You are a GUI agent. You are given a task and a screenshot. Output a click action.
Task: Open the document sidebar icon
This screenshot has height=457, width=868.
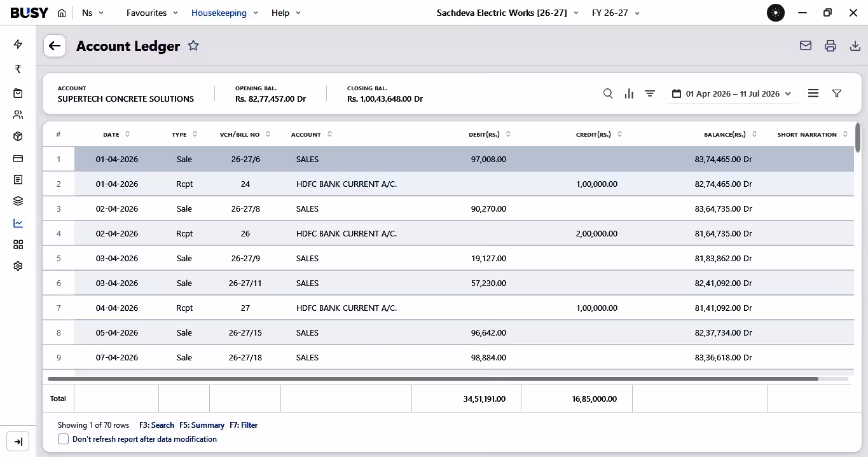tap(18, 180)
